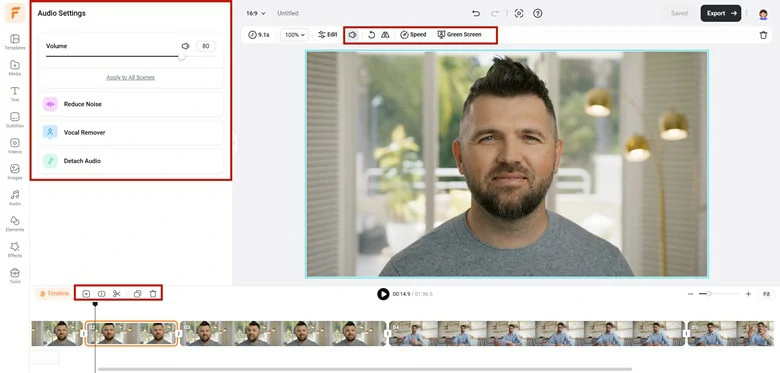780x373 pixels.
Task: Open the Text sidebar panel
Action: pyautogui.click(x=15, y=94)
